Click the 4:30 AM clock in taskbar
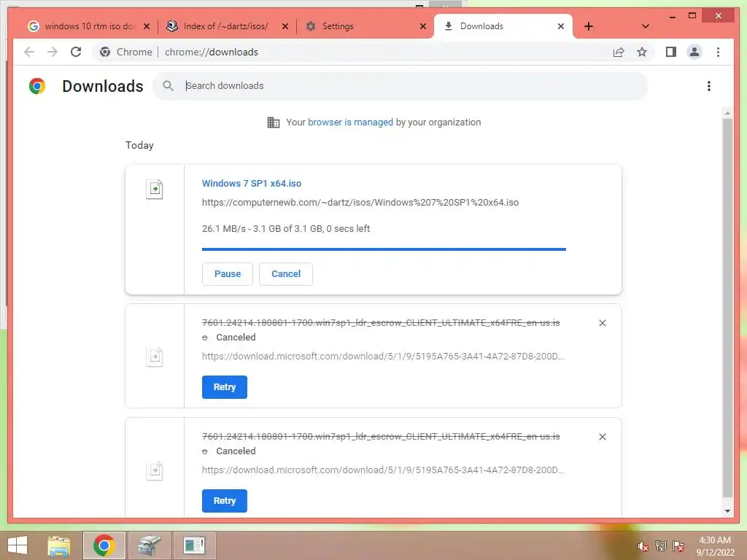 [715, 540]
